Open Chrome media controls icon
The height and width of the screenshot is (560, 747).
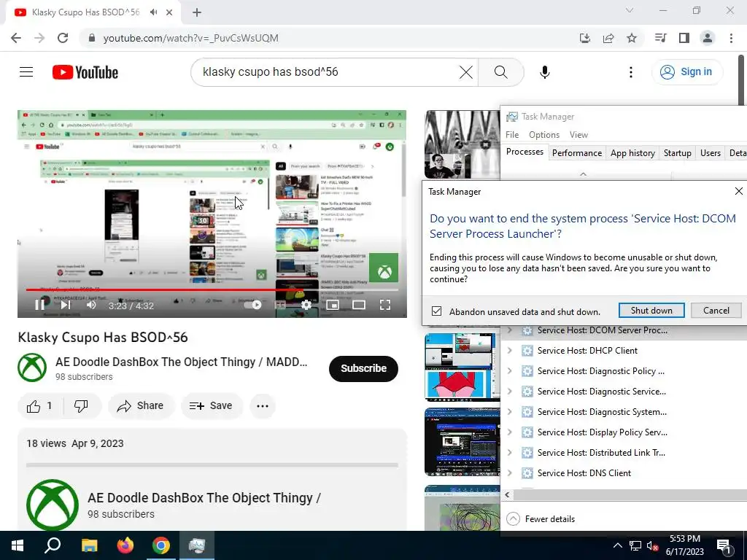coord(660,38)
